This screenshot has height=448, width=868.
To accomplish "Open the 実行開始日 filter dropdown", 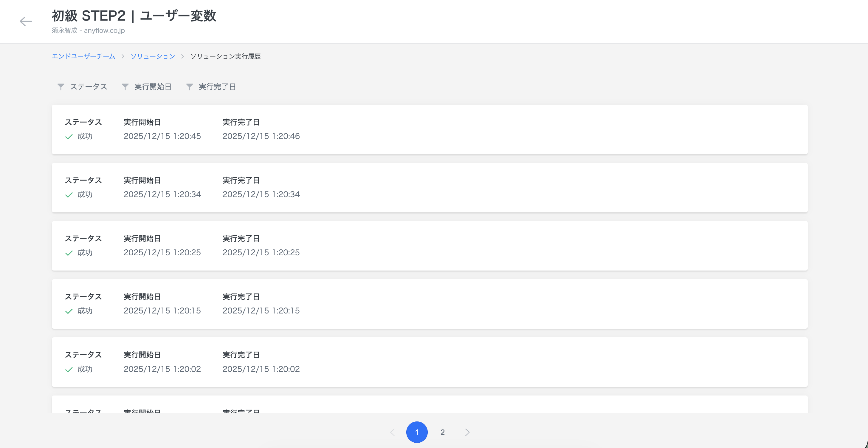I will 153,87.
